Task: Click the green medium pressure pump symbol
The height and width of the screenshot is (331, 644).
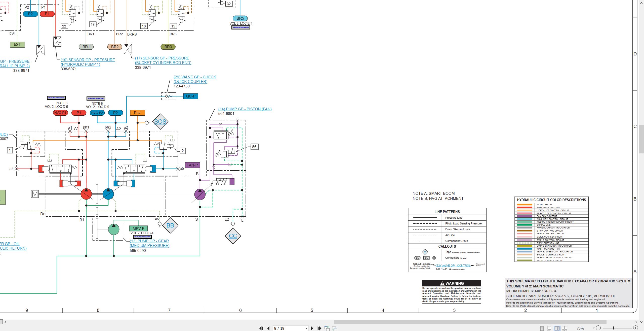Action: [x=114, y=229]
